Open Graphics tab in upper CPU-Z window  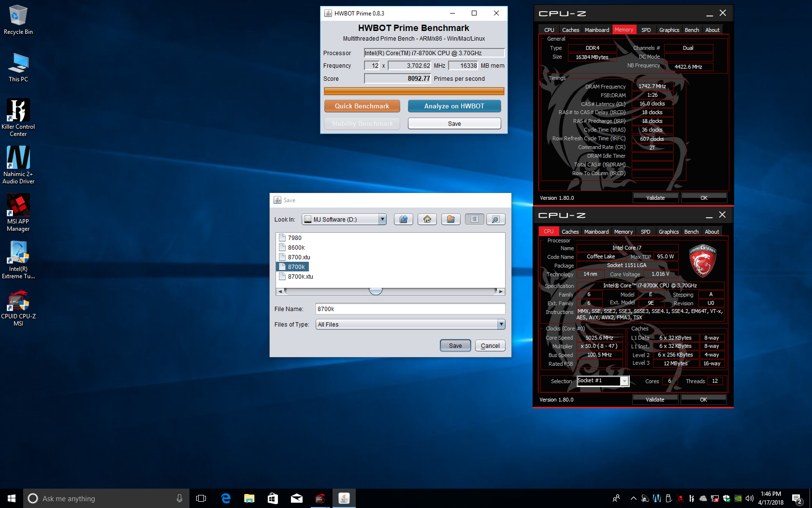click(x=669, y=30)
